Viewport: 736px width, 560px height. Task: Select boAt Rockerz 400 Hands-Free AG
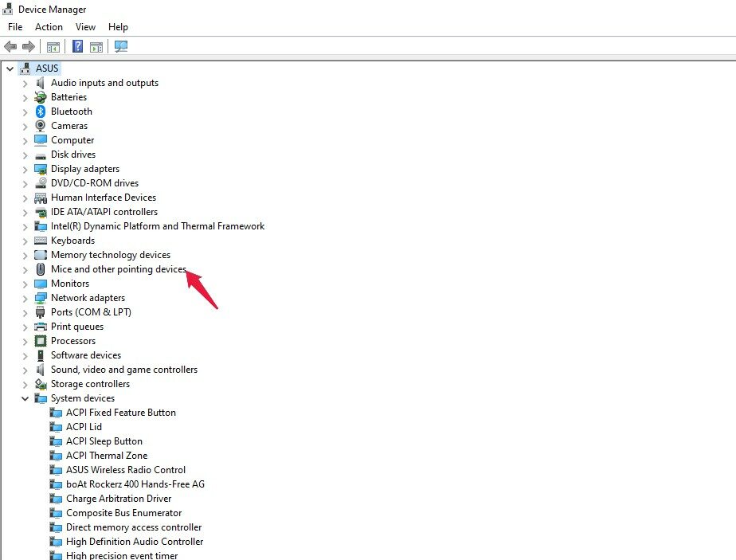coord(135,484)
